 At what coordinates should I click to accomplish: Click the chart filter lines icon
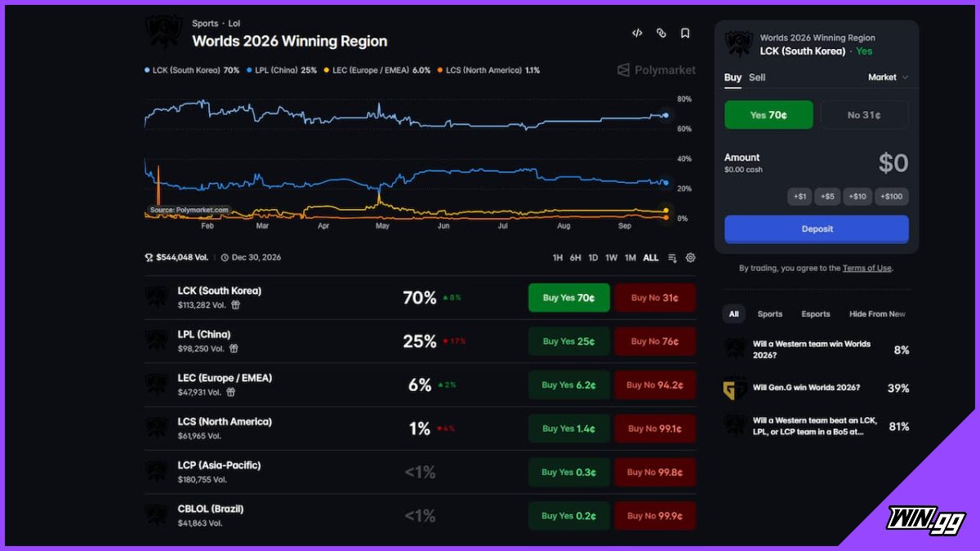click(x=672, y=258)
